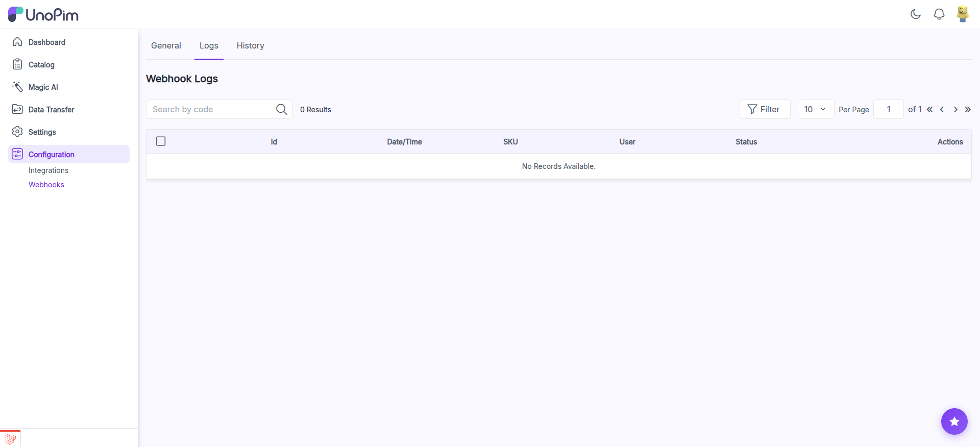
Task: Go to Webhooks submenu
Action: coord(46,185)
